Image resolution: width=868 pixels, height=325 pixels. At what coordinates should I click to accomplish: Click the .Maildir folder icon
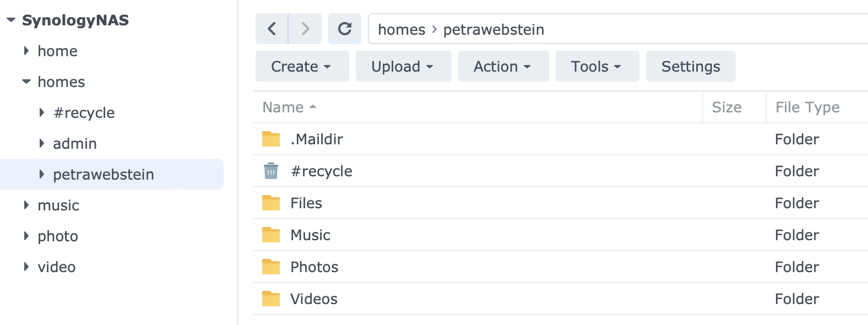pyautogui.click(x=270, y=139)
